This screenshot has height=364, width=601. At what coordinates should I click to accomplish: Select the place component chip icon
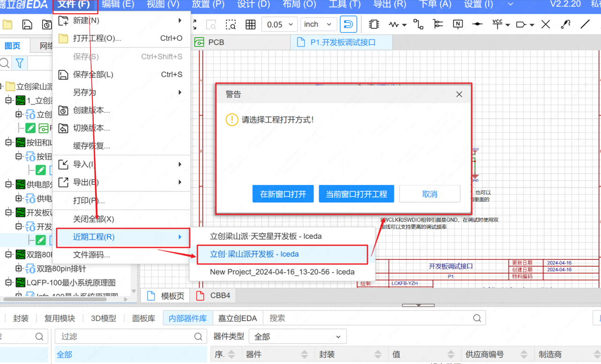pyautogui.click(x=374, y=24)
